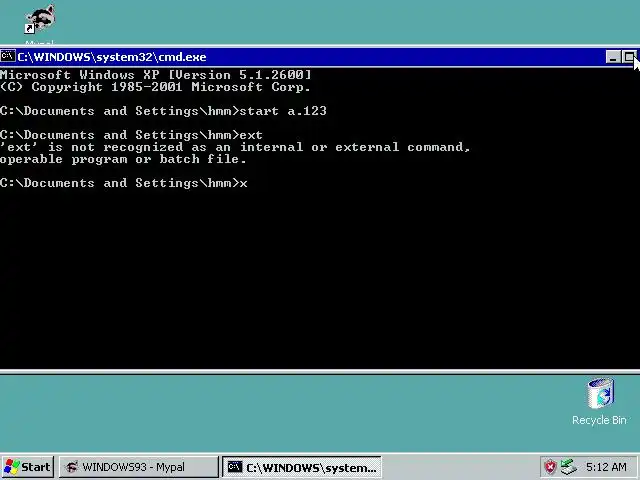Screen dimensions: 640x480
Task: Click the 'start a.123' command line
Action: tap(163, 111)
